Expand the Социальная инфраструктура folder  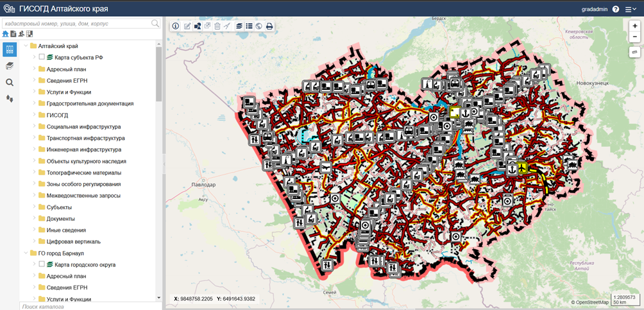click(x=34, y=126)
